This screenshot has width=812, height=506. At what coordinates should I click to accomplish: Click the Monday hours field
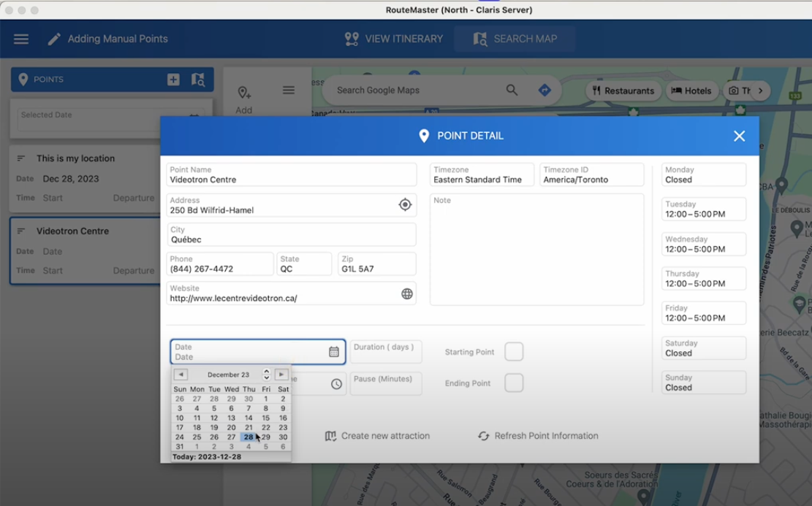tap(703, 175)
